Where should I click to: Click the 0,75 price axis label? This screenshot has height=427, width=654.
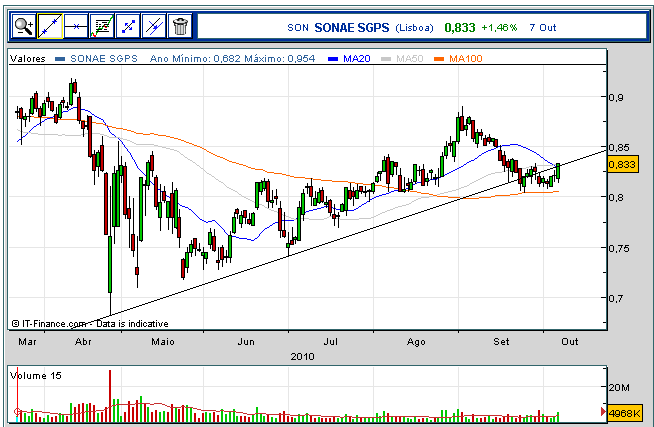(x=619, y=248)
